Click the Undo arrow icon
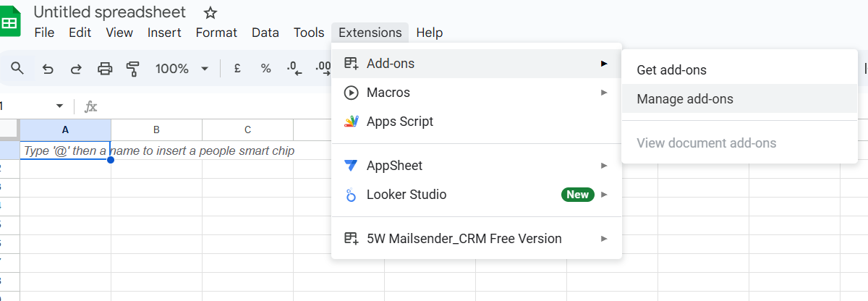868x301 pixels. pyautogui.click(x=48, y=69)
